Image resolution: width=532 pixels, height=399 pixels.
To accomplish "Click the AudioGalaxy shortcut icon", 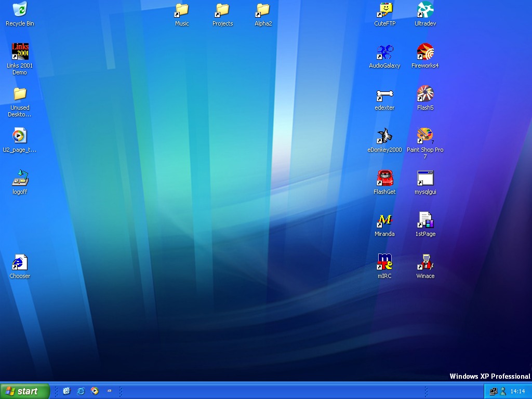I will pyautogui.click(x=384, y=52).
